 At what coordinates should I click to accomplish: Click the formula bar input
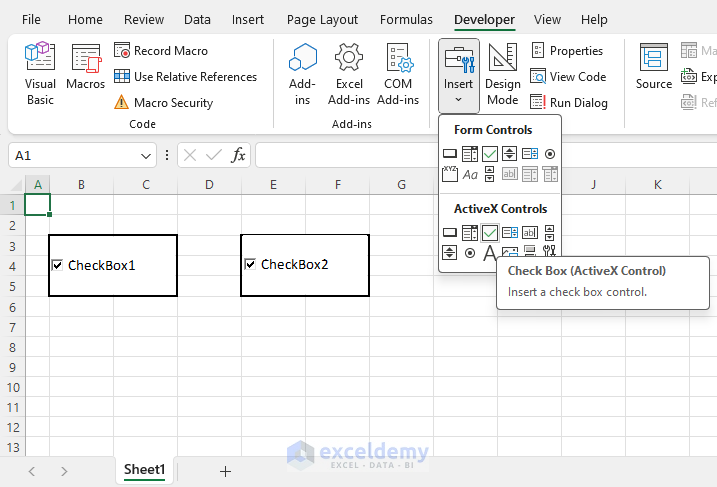[486, 155]
